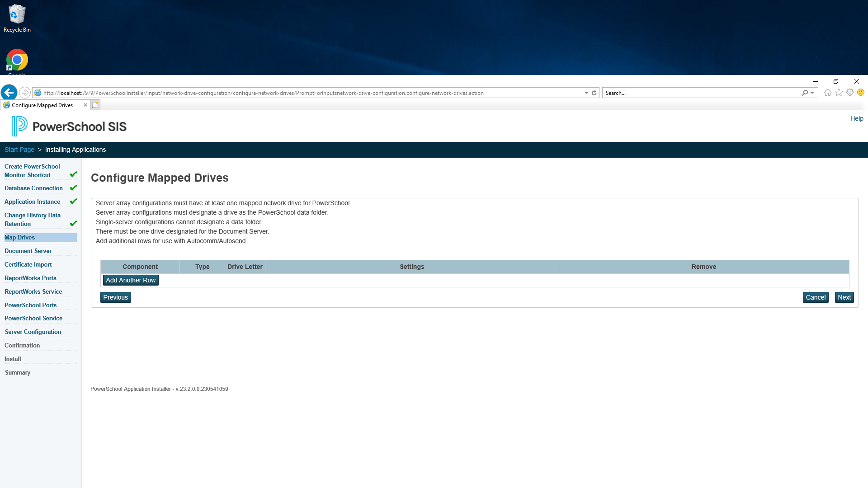Open the browser Tools gear icon

850,93
